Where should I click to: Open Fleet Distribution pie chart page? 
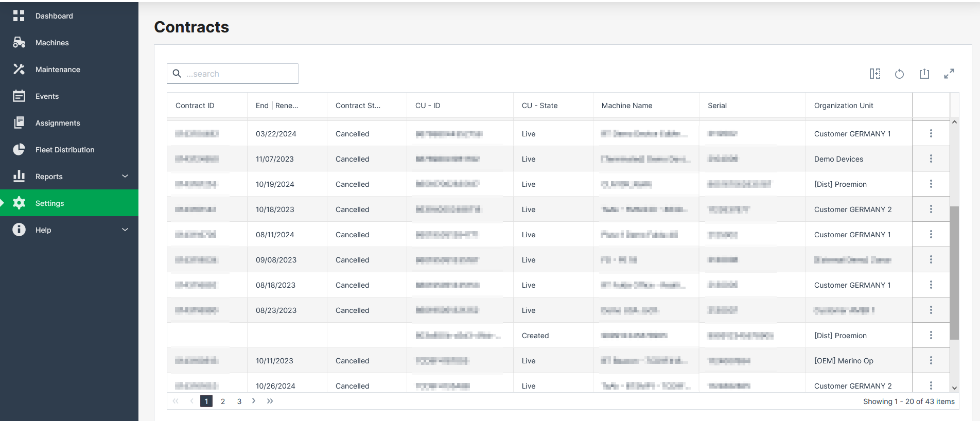tap(19, 150)
